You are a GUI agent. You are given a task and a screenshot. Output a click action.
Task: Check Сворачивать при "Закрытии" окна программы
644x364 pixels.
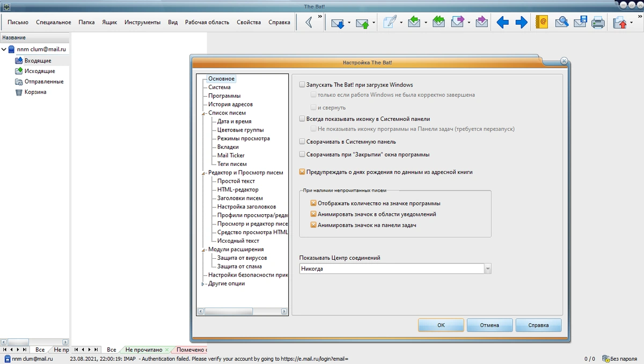(x=302, y=155)
